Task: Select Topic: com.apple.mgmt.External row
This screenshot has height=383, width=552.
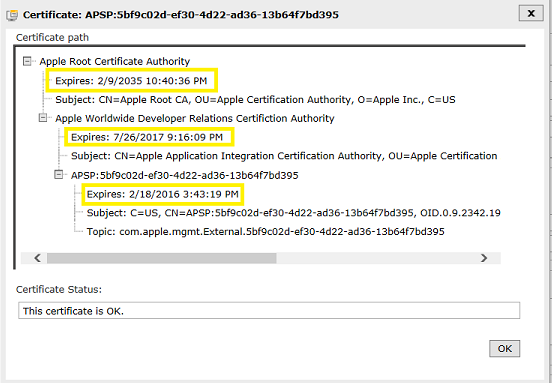Action: coord(265,232)
